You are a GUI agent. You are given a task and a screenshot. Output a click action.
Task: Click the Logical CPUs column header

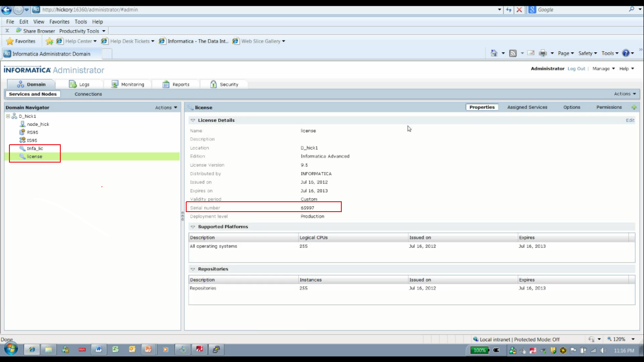point(353,238)
